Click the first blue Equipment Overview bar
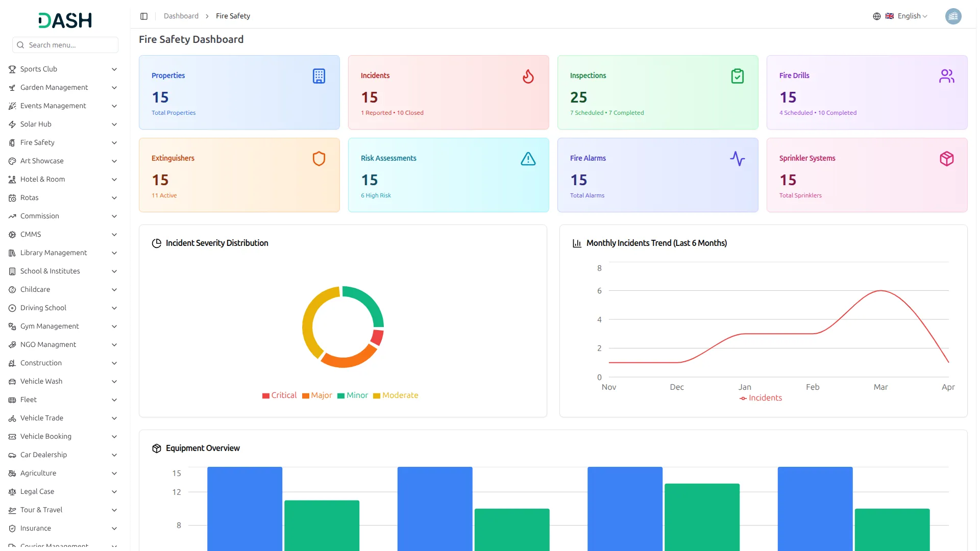Viewport: 980px width, 551px height. click(244, 509)
